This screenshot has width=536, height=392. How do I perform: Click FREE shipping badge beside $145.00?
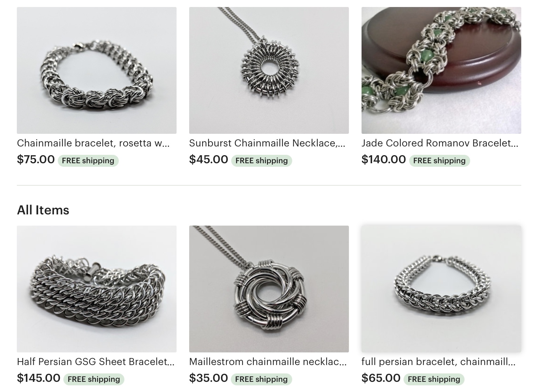click(x=94, y=379)
